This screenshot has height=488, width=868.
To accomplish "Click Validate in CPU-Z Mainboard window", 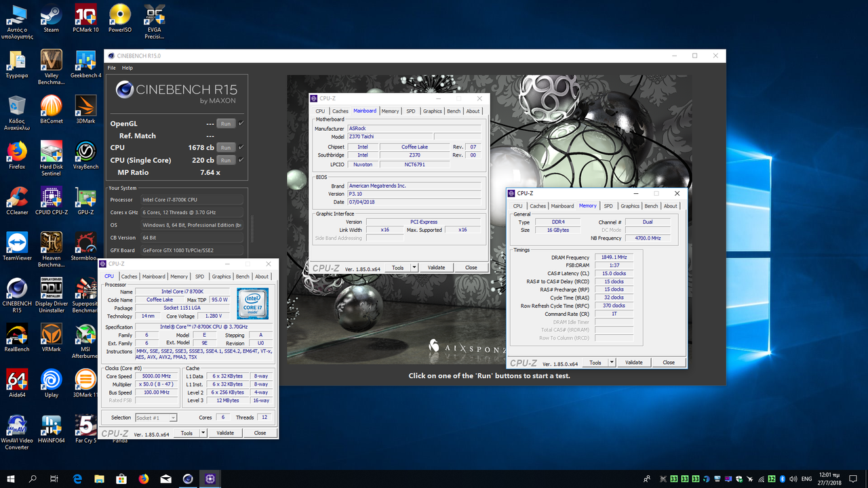I will tap(436, 267).
